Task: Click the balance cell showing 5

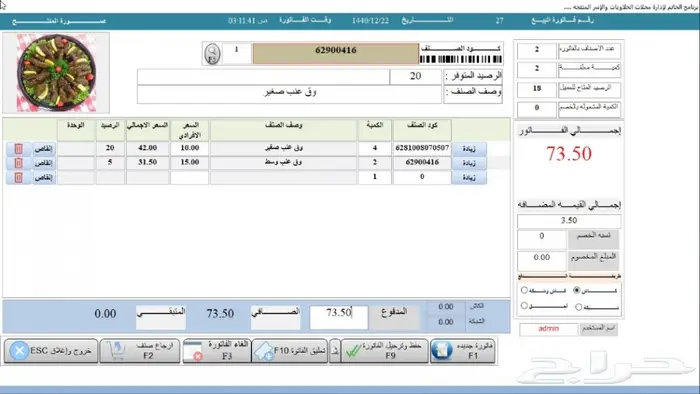Action: 110,162
